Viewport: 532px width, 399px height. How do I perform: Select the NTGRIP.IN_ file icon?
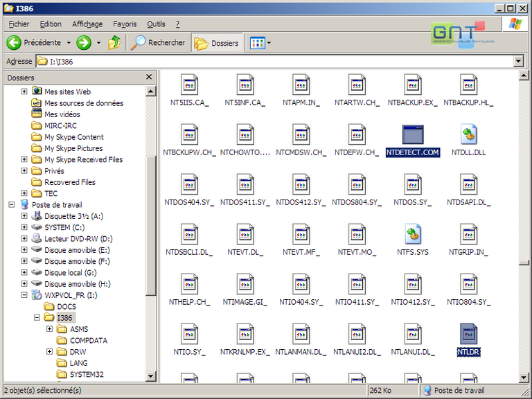coord(468,234)
